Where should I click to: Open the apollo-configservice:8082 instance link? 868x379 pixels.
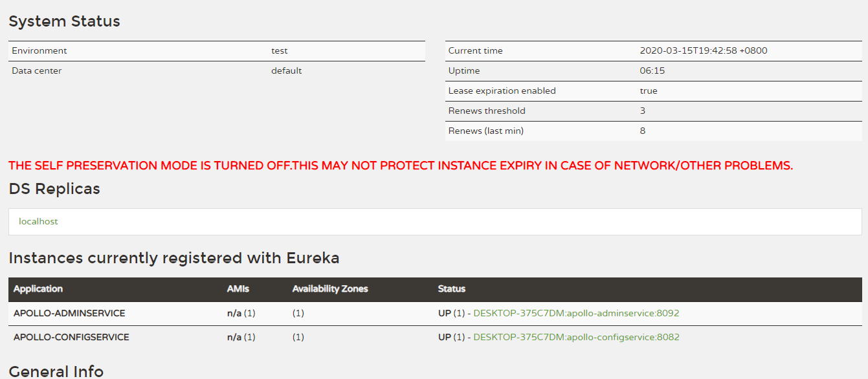pyautogui.click(x=576, y=337)
